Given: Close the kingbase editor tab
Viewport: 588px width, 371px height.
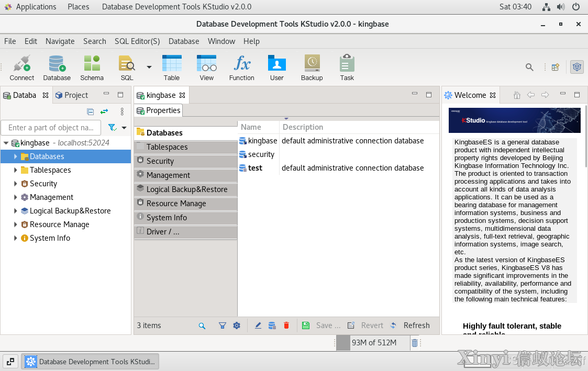Looking at the screenshot, I should [x=182, y=95].
